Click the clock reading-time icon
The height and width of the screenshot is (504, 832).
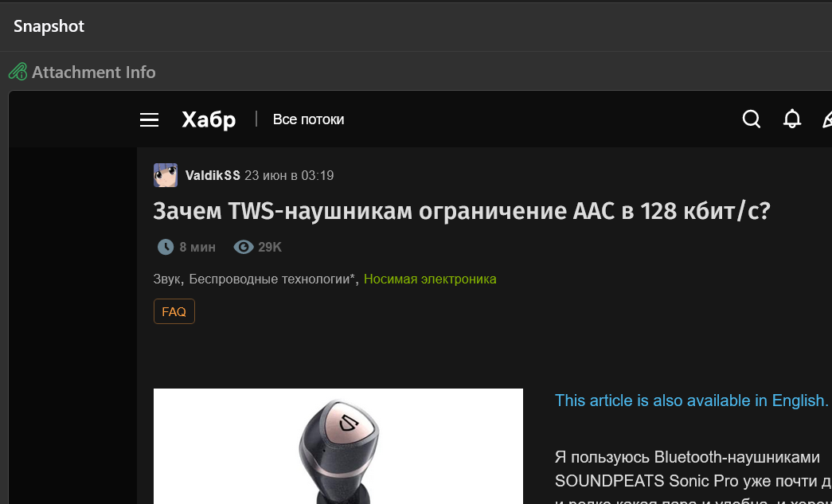[166, 247]
